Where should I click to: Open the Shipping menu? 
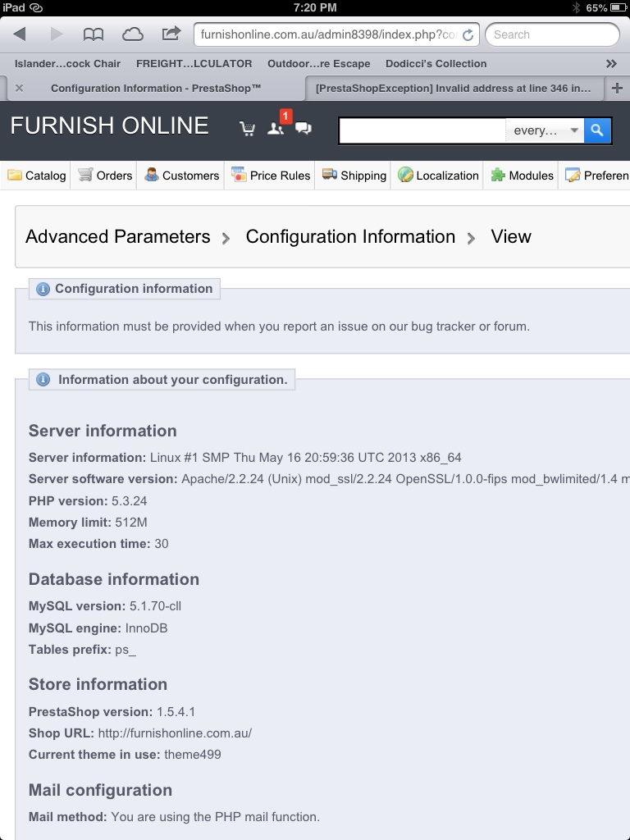pyautogui.click(x=354, y=176)
